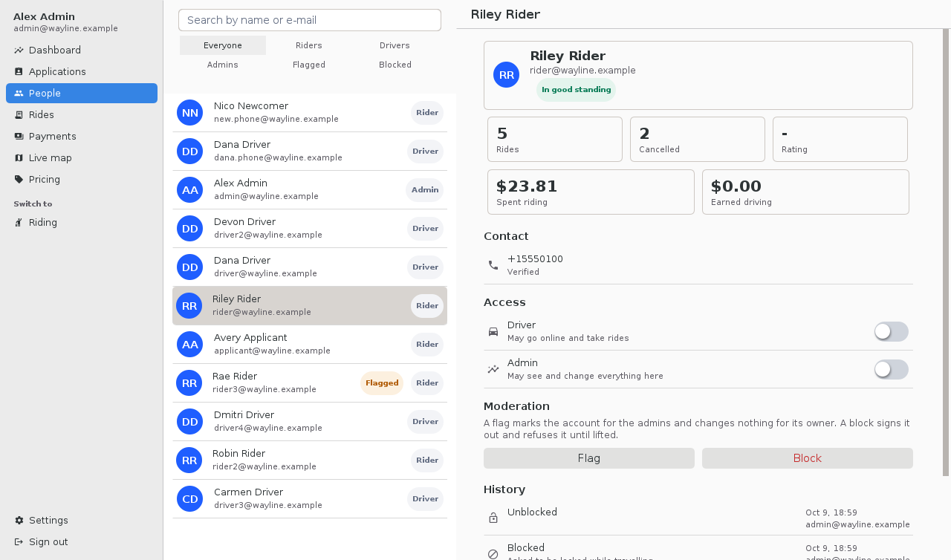Select the Payments icon
This screenshot has height=560, width=951.
tap(19, 137)
